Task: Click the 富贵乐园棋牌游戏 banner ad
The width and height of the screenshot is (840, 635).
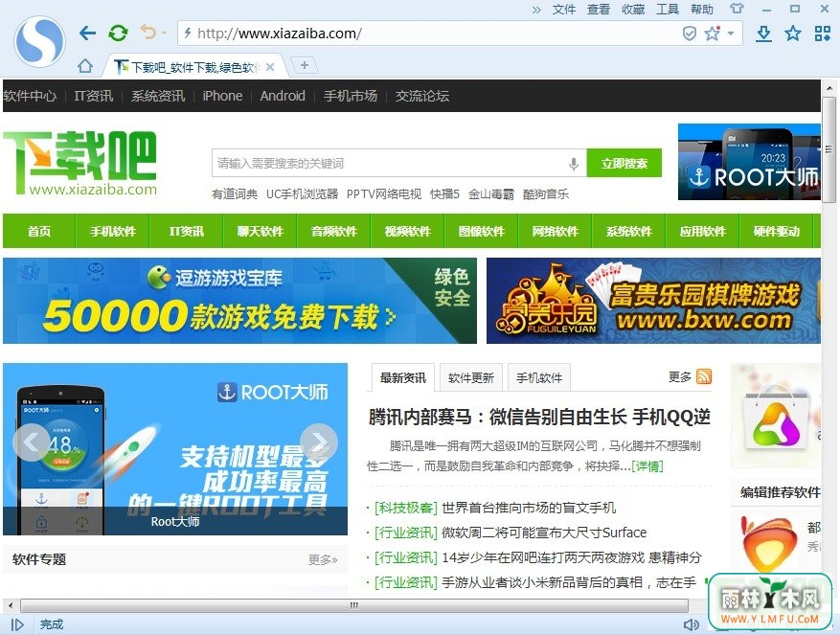Action: point(653,301)
